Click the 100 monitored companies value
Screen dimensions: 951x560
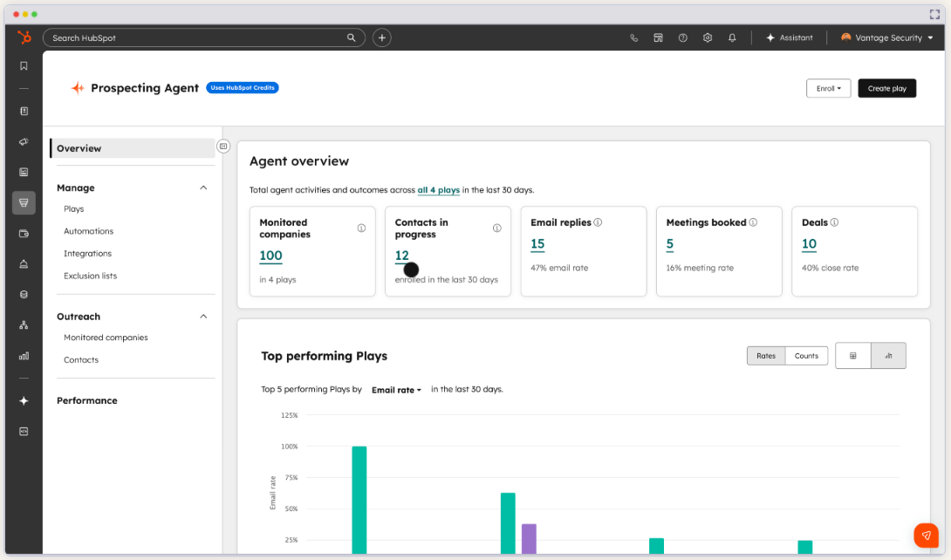[270, 256]
